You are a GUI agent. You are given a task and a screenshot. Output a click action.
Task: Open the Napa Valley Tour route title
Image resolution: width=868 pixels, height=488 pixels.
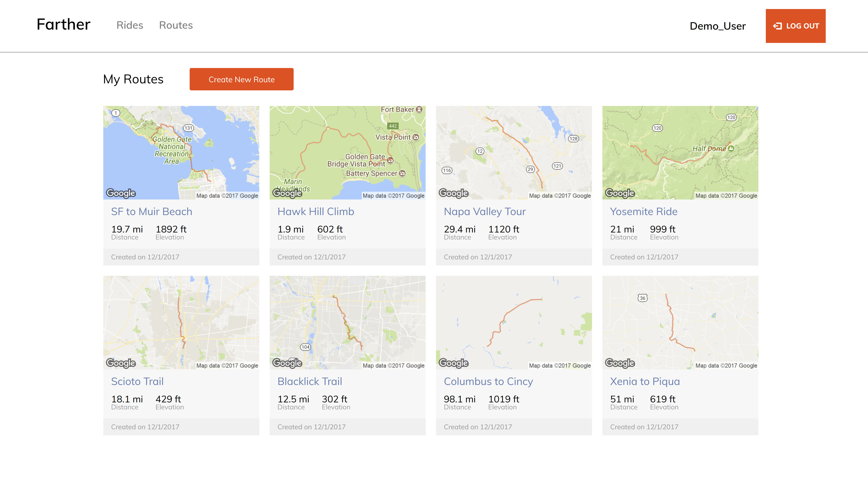[484, 211]
